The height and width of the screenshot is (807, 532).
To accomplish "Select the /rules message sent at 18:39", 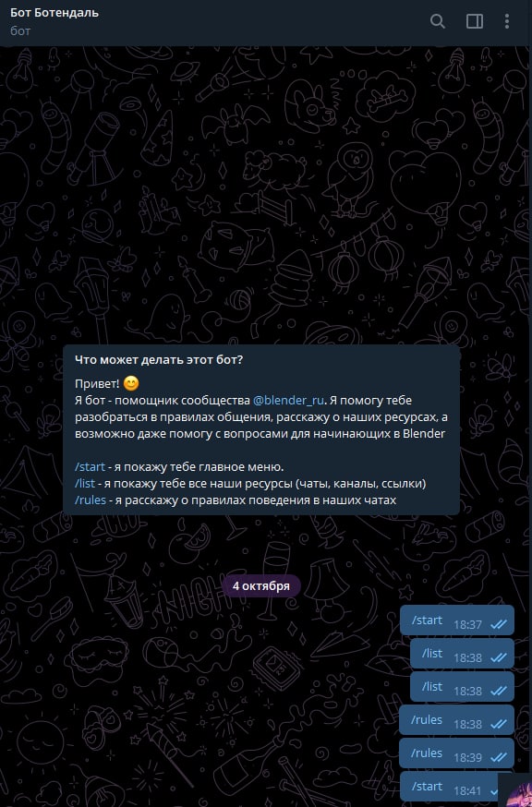I will pos(457,753).
